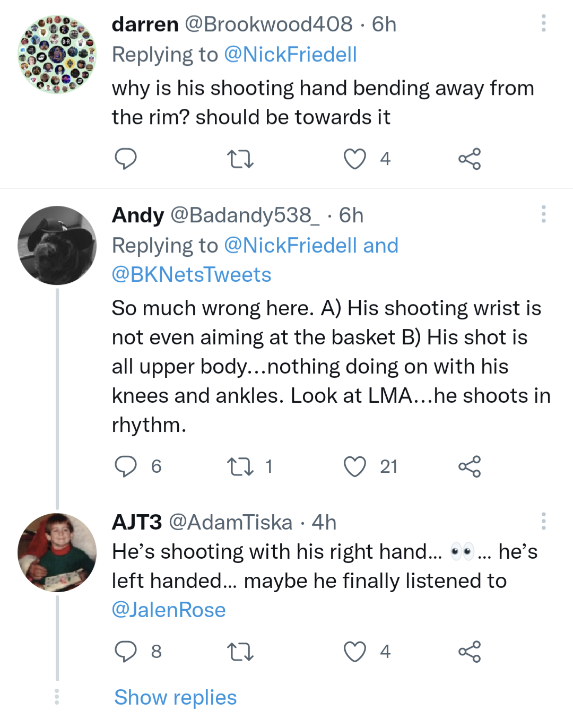Reply to AJT3's tweet
The width and height of the screenshot is (573, 728).
click(x=126, y=652)
